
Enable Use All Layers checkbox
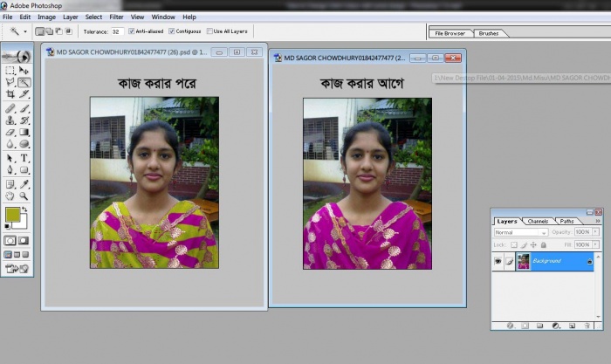pyautogui.click(x=210, y=31)
